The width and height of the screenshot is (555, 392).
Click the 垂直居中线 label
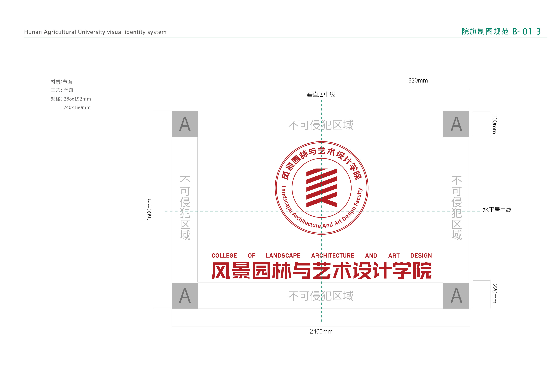pyautogui.click(x=321, y=94)
